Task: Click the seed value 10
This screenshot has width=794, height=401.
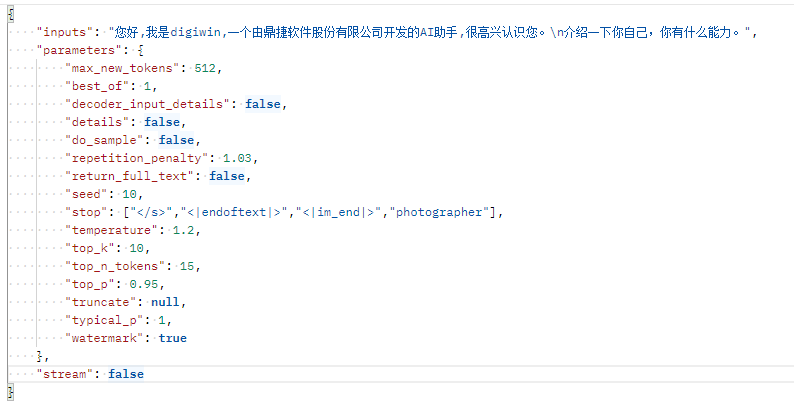Action: coord(130,194)
